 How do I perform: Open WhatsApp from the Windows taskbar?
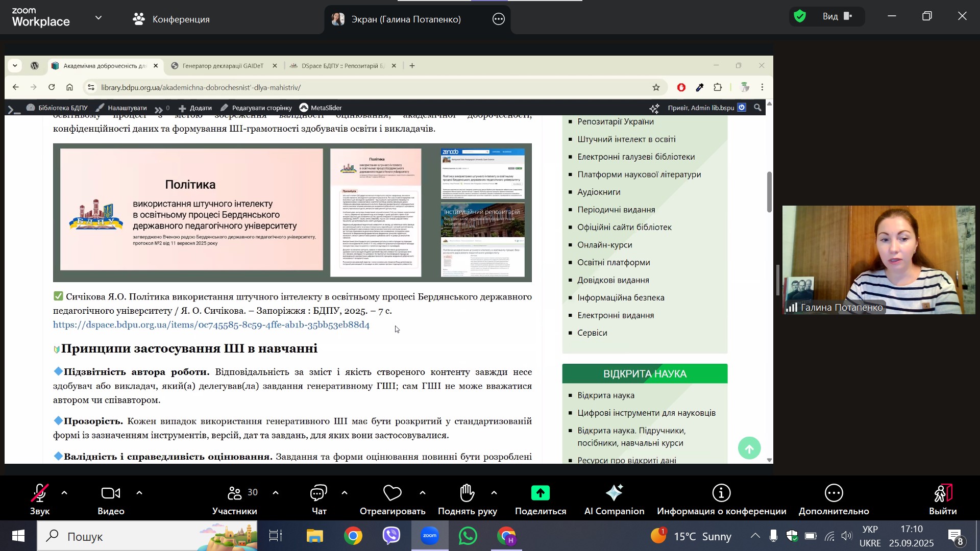pos(468,536)
